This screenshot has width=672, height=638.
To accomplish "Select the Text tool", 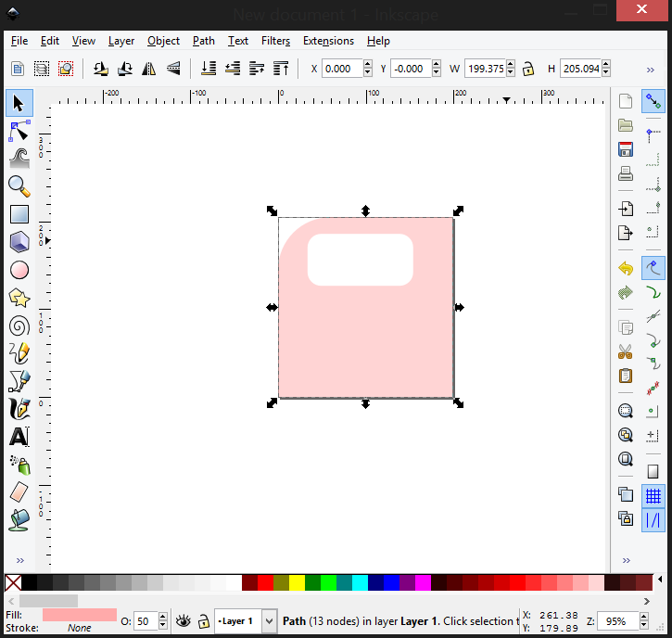I will click(x=19, y=437).
